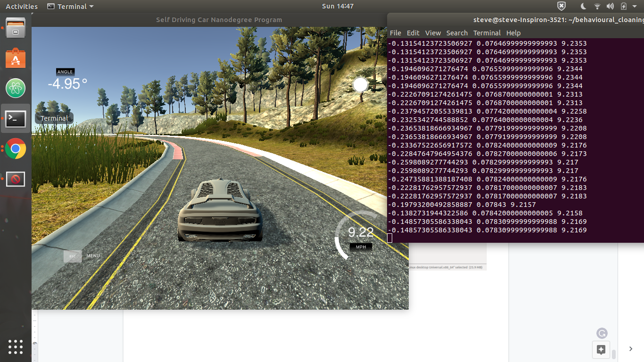The width and height of the screenshot is (644, 362).
Task: Open the Terminal app menu in the top bar
Action: point(71,6)
